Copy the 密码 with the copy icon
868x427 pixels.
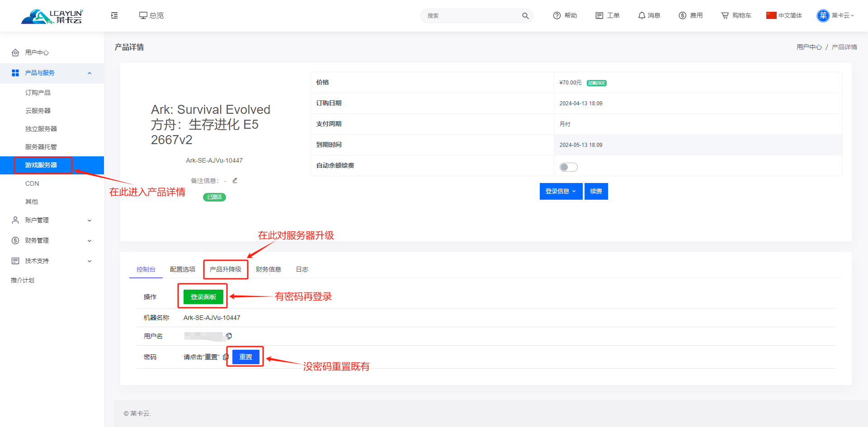[226, 357]
